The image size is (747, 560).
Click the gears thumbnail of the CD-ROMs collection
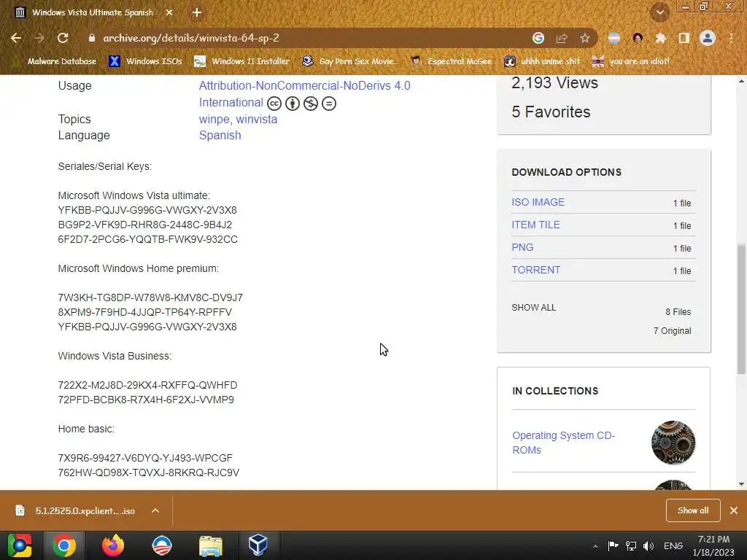click(673, 443)
